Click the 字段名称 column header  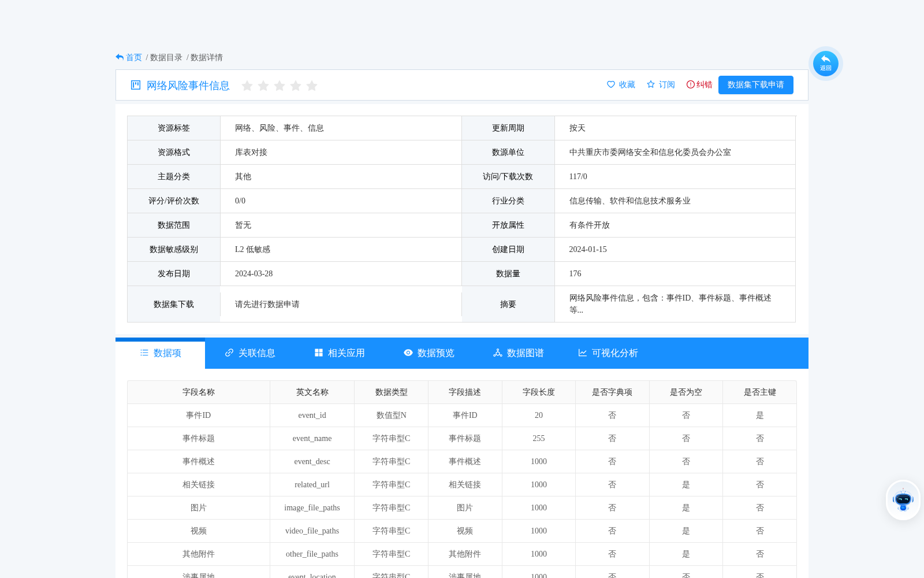pos(199,392)
